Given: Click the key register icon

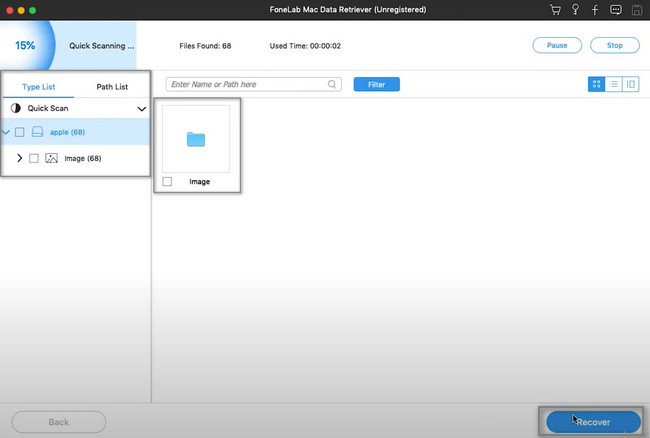Looking at the screenshot, I should click(x=575, y=10).
